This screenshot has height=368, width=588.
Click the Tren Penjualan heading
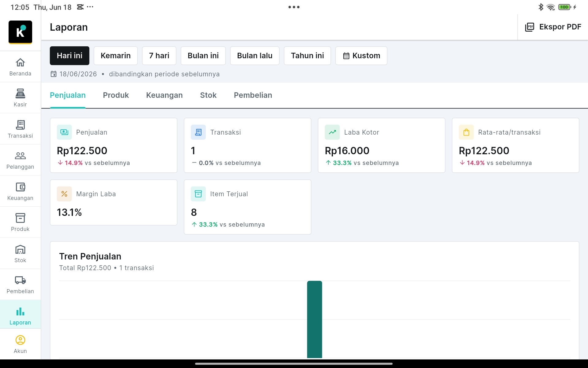click(90, 256)
